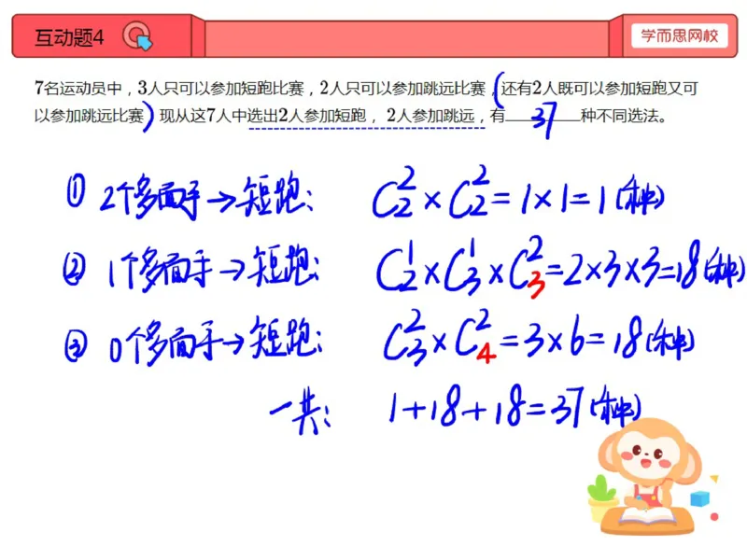Image resolution: width=747 pixels, height=560 pixels.
Task: Click the text '2人参加跳远' in the second line
Action: pos(430,115)
